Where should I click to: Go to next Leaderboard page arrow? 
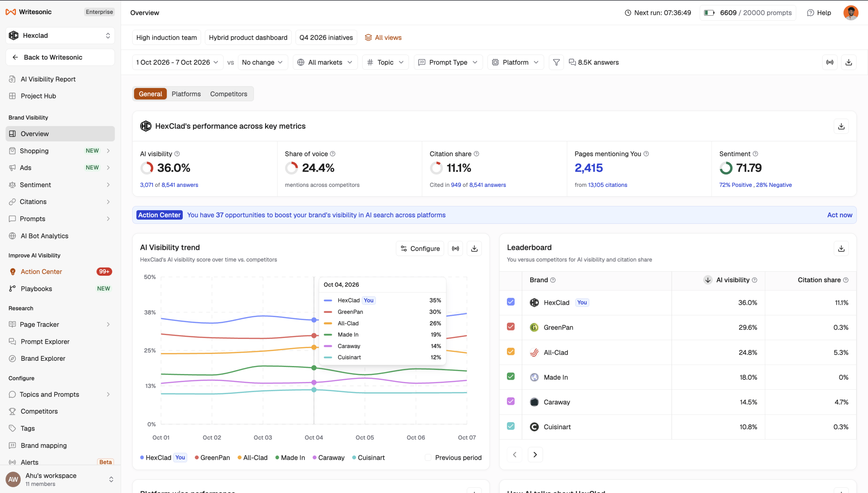(x=535, y=454)
